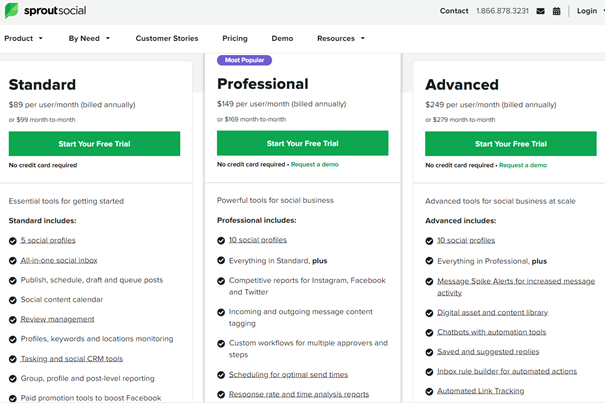Expand the Product dropdown menu
This screenshot has width=605, height=403.
click(x=23, y=38)
